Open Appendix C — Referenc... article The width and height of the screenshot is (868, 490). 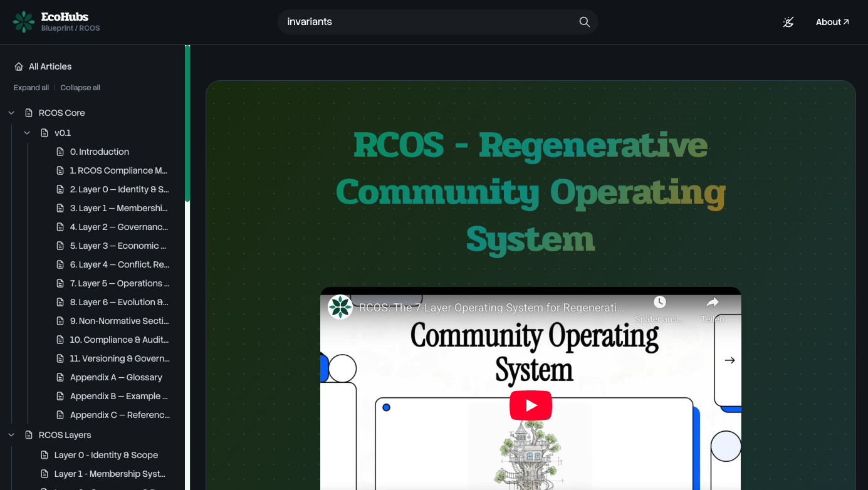120,415
